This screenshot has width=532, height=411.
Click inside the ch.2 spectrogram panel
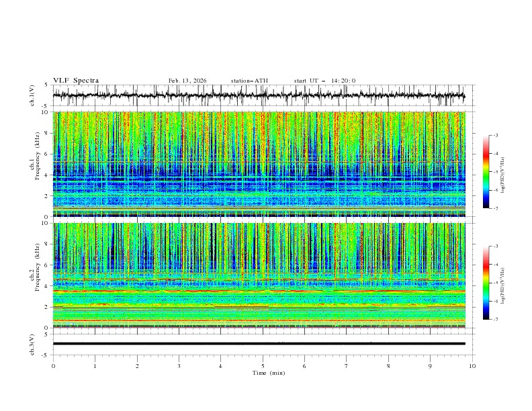point(262,275)
